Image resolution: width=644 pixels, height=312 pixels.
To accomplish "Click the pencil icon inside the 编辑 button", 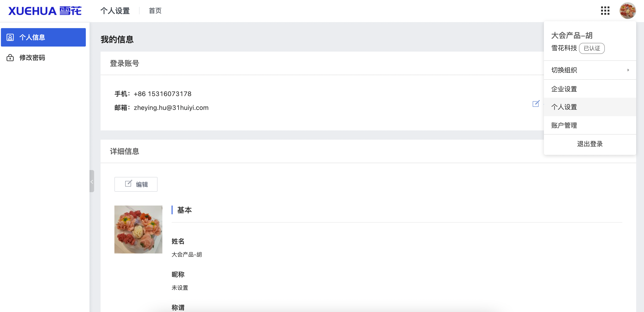I will click(x=128, y=184).
